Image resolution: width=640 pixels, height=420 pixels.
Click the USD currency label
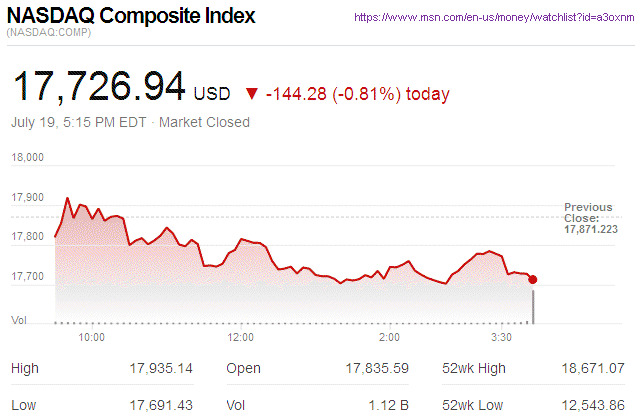coord(212,94)
